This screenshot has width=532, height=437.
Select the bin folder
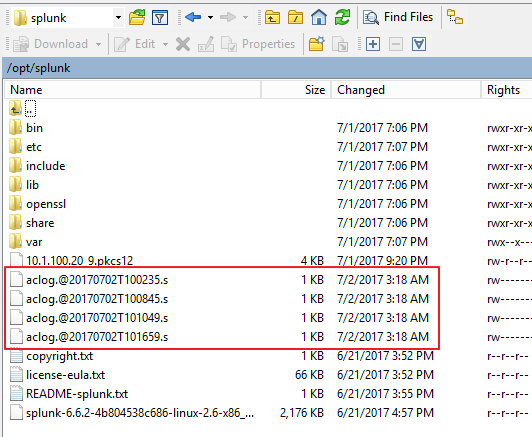pos(35,128)
